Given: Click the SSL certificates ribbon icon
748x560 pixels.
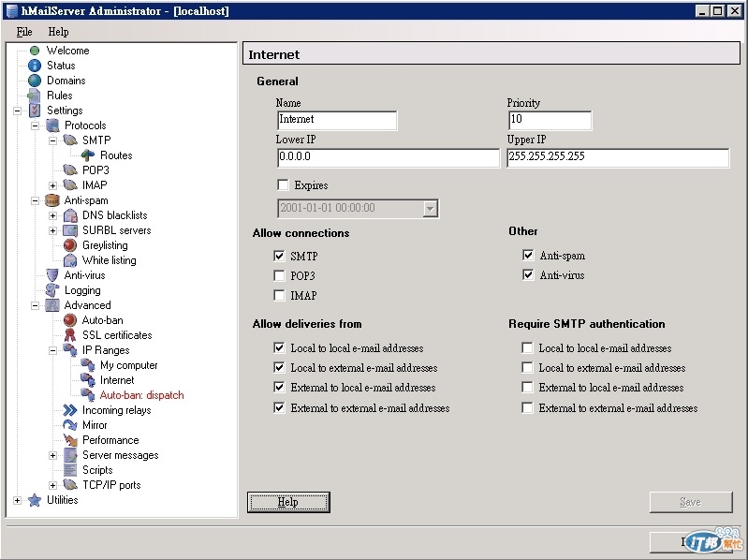Looking at the screenshot, I should (70, 335).
